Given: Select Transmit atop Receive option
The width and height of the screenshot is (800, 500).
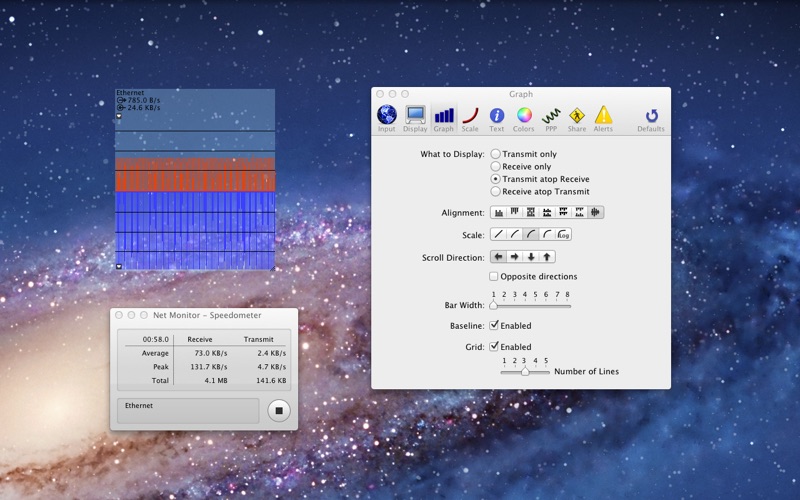Looking at the screenshot, I should [495, 179].
